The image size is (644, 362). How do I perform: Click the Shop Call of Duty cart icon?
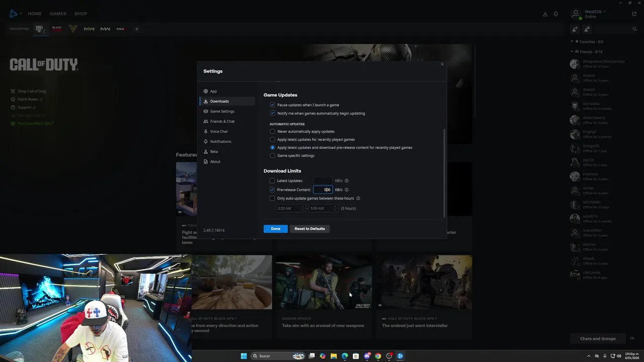[x=13, y=91]
